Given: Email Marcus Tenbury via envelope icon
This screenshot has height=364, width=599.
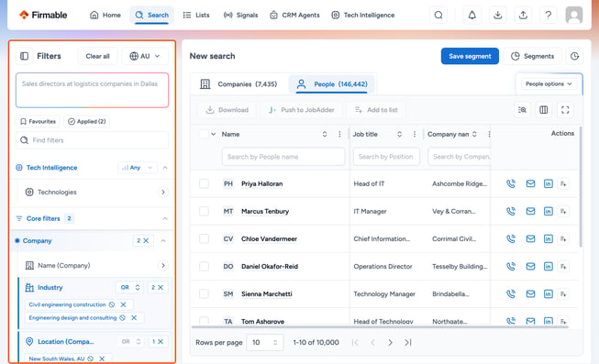Looking at the screenshot, I should click(530, 211).
